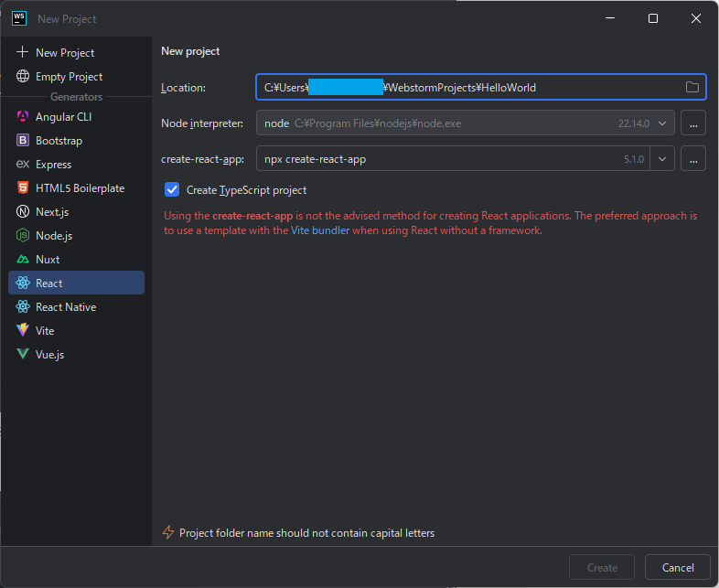Open the create-react-app dropdown arrow
The height and width of the screenshot is (588, 719).
point(663,159)
